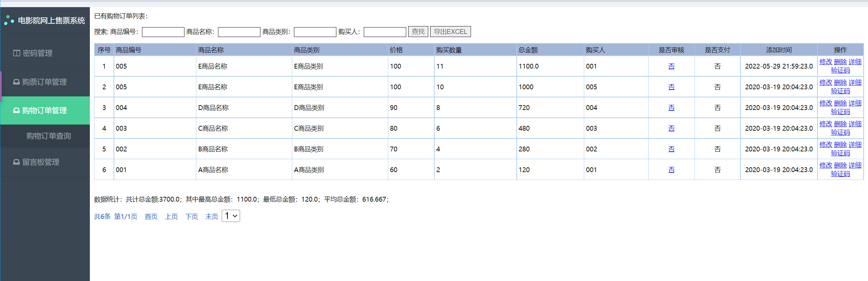This screenshot has height=281, width=868.
Task: Select the D商品类别 cell
Action: [x=340, y=108]
